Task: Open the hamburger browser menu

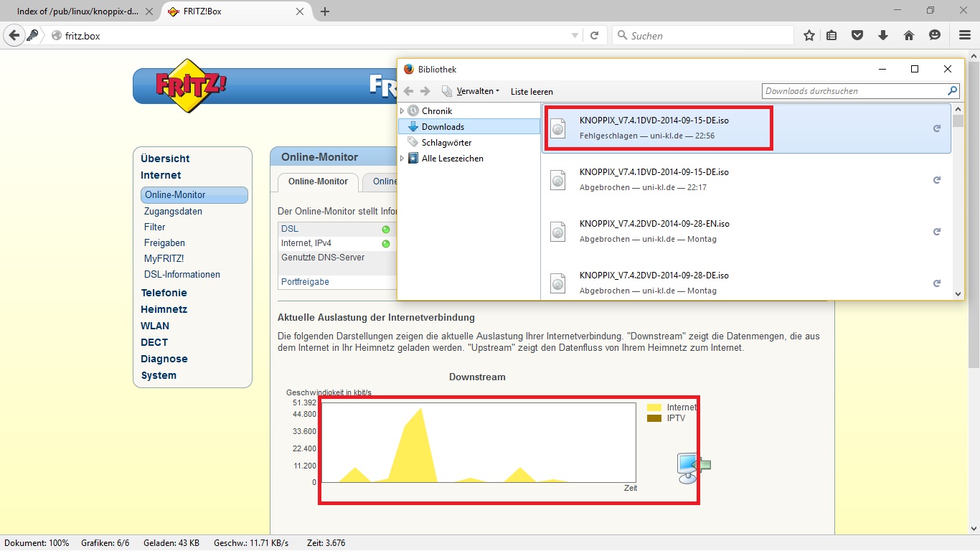Action: 965,35
